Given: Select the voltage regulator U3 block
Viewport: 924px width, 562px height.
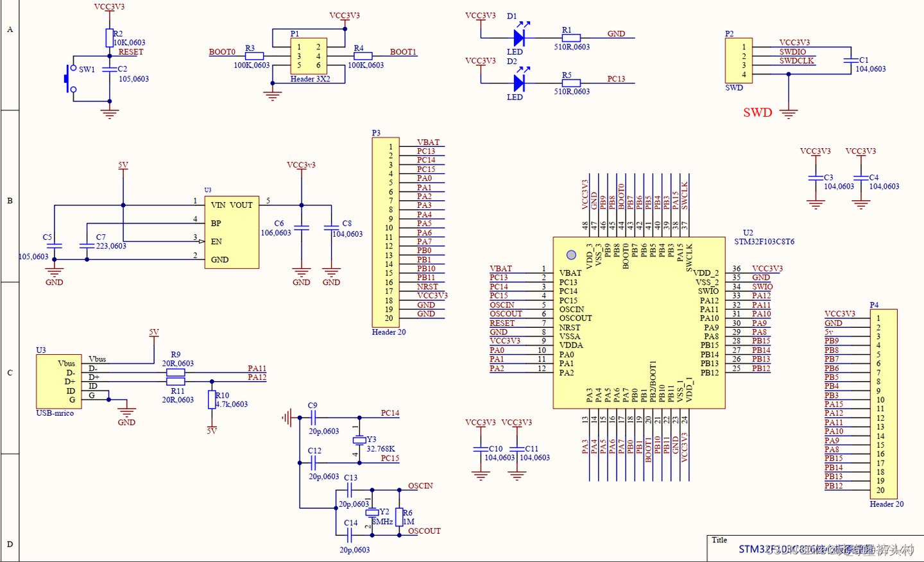Looking at the screenshot, I should click(232, 233).
